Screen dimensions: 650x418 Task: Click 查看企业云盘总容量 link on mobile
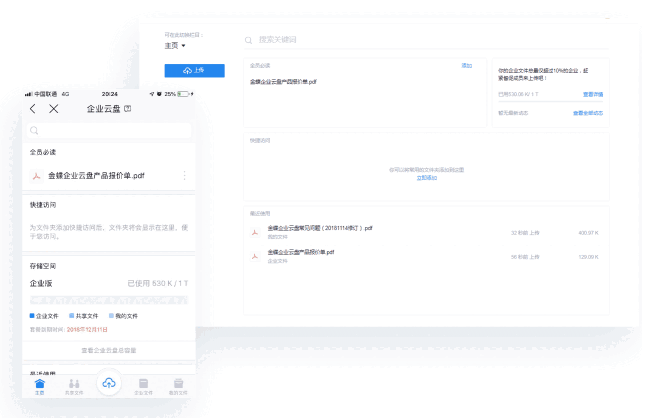(x=109, y=350)
